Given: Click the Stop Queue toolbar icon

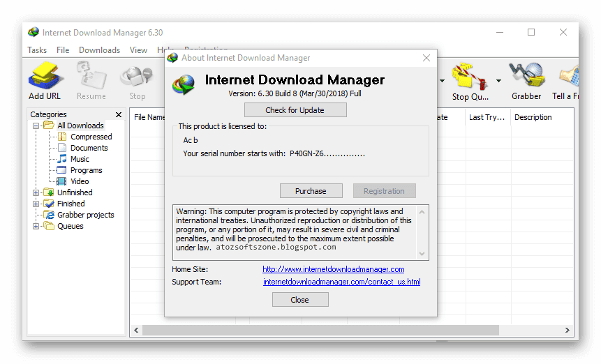Looking at the screenshot, I should click(x=470, y=76).
